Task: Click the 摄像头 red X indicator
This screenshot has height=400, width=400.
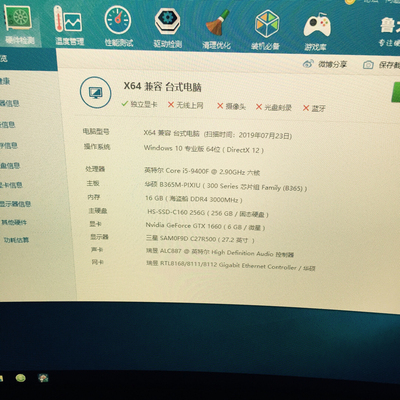Action: (x=220, y=106)
